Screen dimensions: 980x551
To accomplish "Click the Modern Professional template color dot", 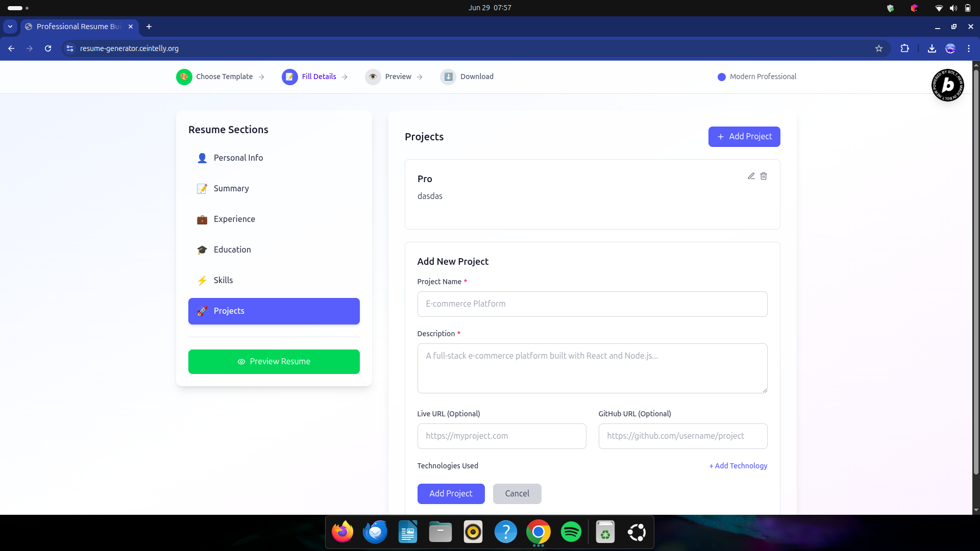I will (721, 77).
